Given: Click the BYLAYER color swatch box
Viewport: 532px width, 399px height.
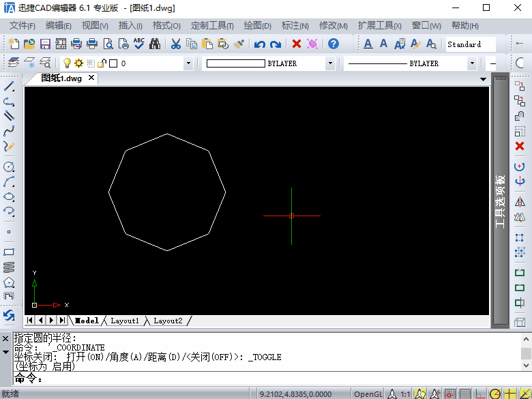Looking at the screenshot, I should 235,63.
